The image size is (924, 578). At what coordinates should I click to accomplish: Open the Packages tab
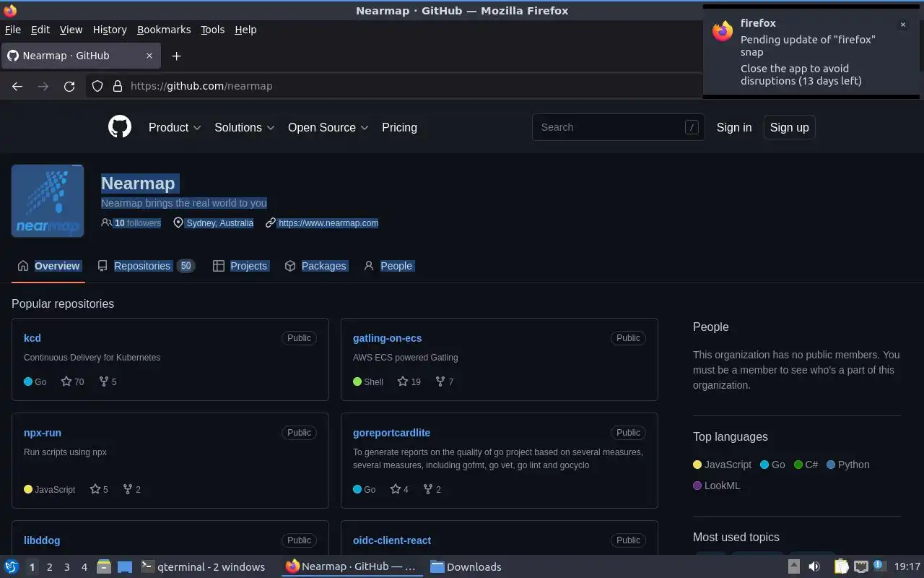tap(315, 266)
